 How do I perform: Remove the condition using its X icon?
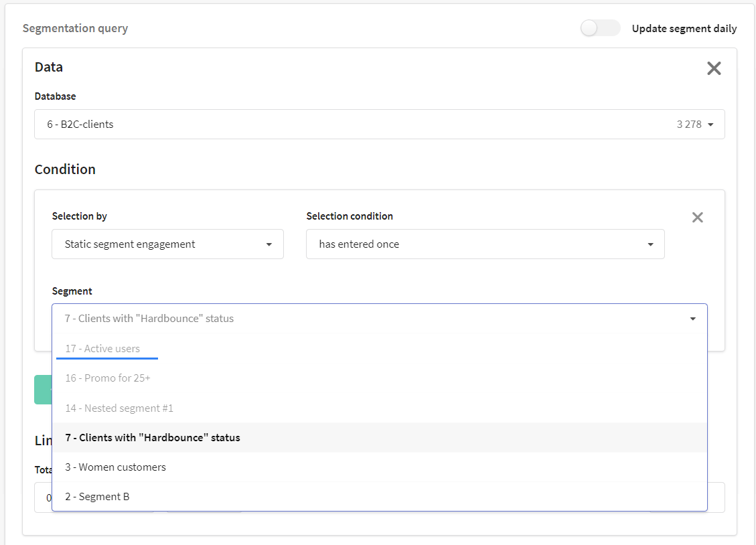(x=697, y=217)
